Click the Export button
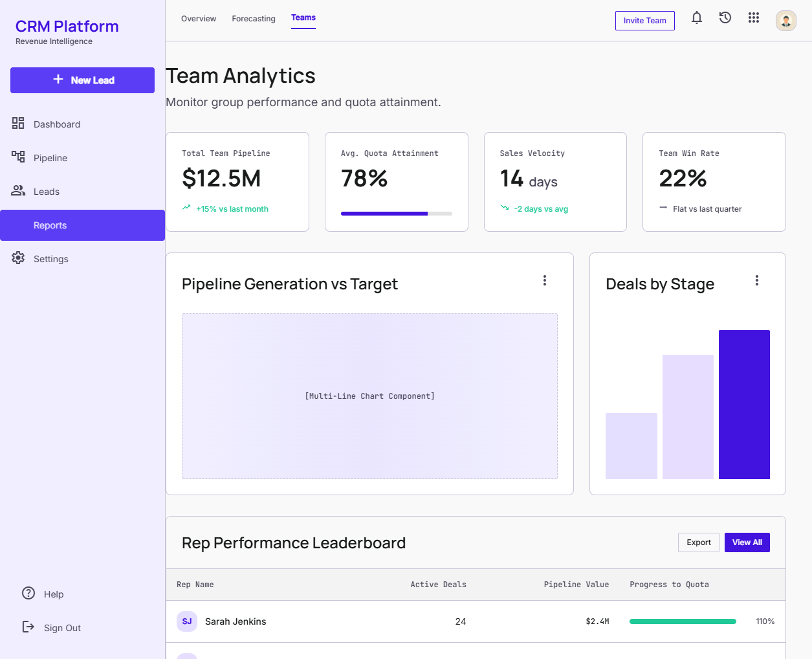 699,542
